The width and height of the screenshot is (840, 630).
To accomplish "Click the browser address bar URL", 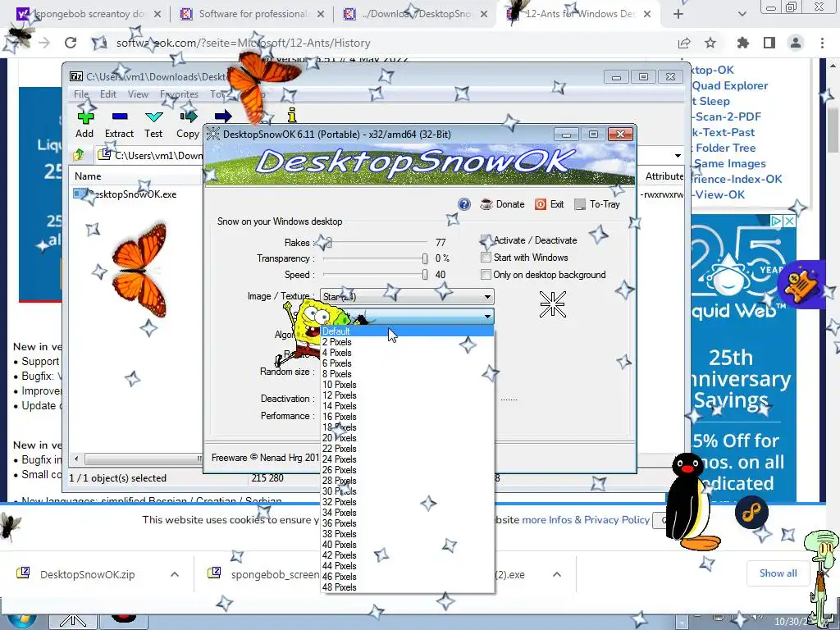I will click(244, 43).
